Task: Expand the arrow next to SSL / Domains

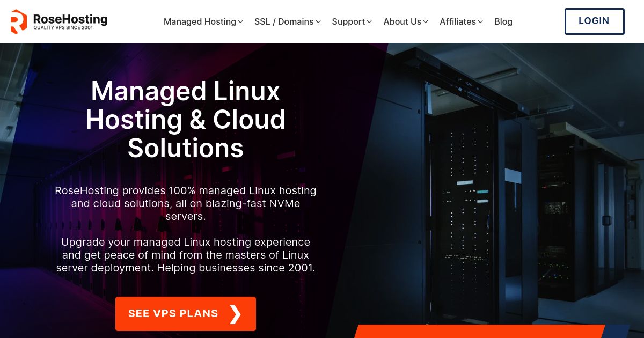Action: coord(318,22)
